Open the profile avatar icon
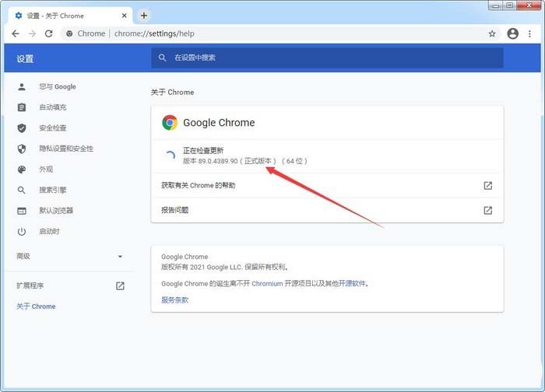 [512, 33]
